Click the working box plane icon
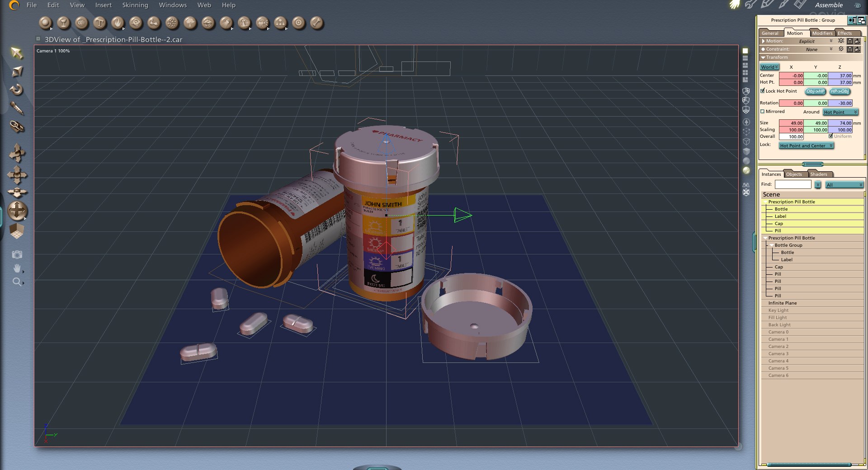868x470 pixels. [x=17, y=230]
